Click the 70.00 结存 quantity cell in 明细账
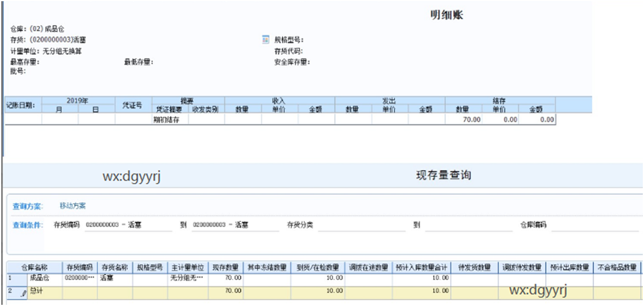 [x=463, y=119]
